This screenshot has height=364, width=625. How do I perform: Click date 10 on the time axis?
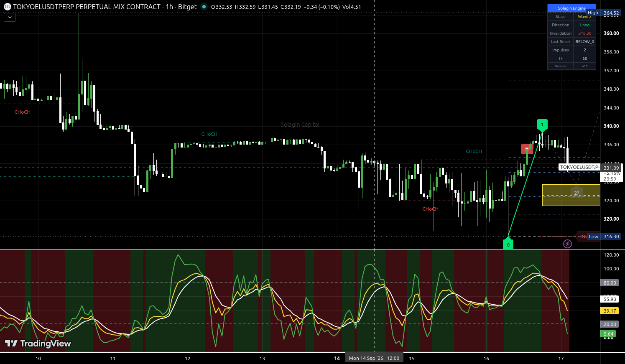tap(38, 359)
